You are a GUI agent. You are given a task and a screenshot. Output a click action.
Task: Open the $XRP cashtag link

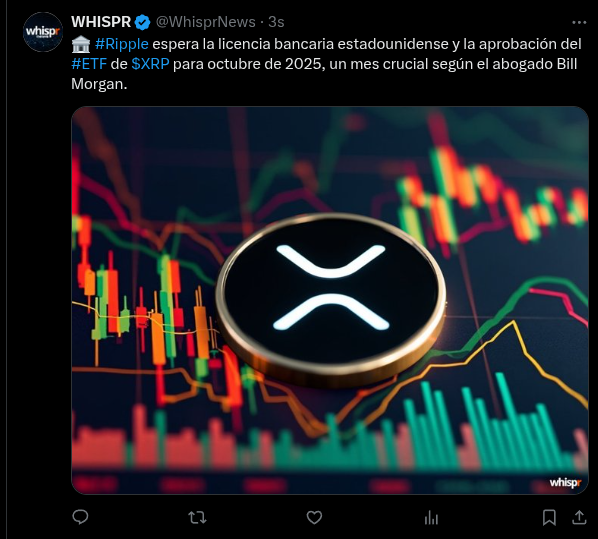pyautogui.click(x=150, y=64)
